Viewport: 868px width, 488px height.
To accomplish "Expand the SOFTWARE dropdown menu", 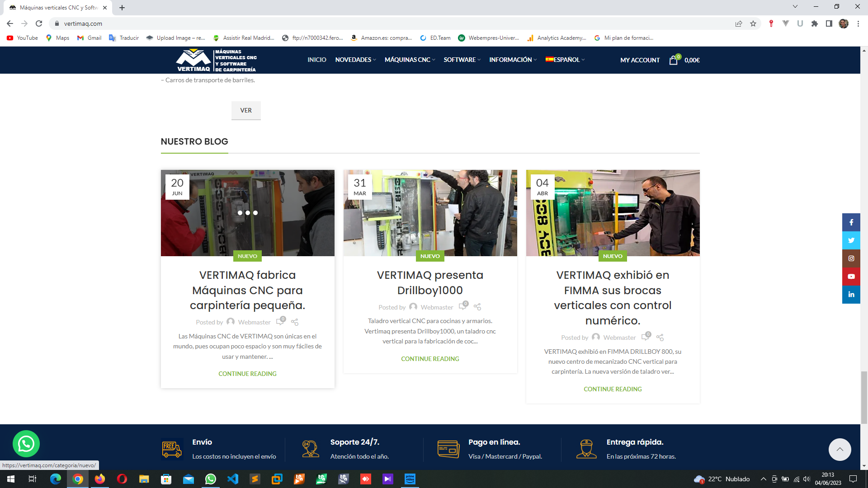I will point(462,60).
